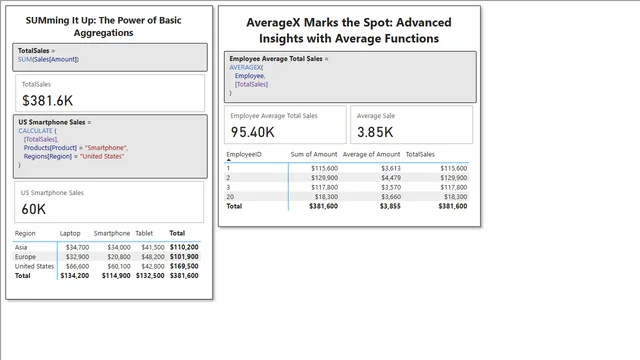Viewport: 640px width, 360px height.
Task: Click the TotalSales column header in employee table
Action: [x=420, y=154]
